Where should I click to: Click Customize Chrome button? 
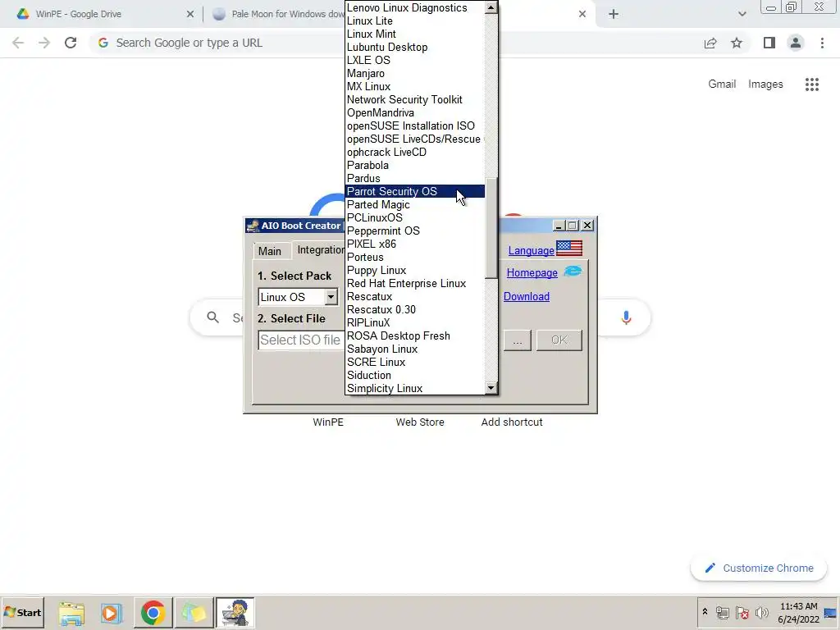(x=759, y=568)
